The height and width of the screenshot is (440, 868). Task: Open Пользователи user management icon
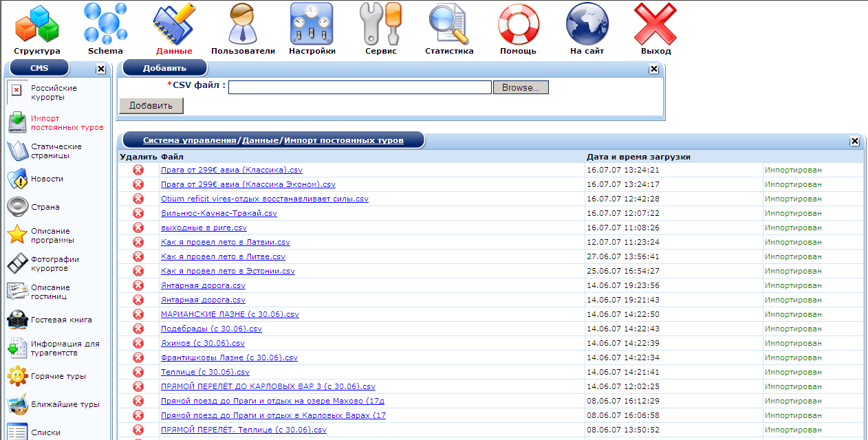coord(243,25)
